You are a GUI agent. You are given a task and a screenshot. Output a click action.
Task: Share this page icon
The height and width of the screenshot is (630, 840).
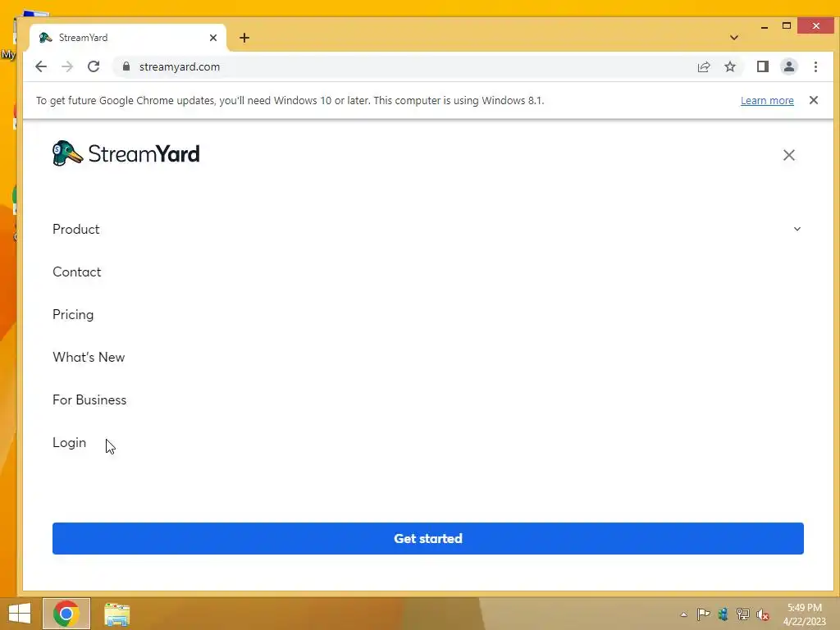(x=703, y=66)
